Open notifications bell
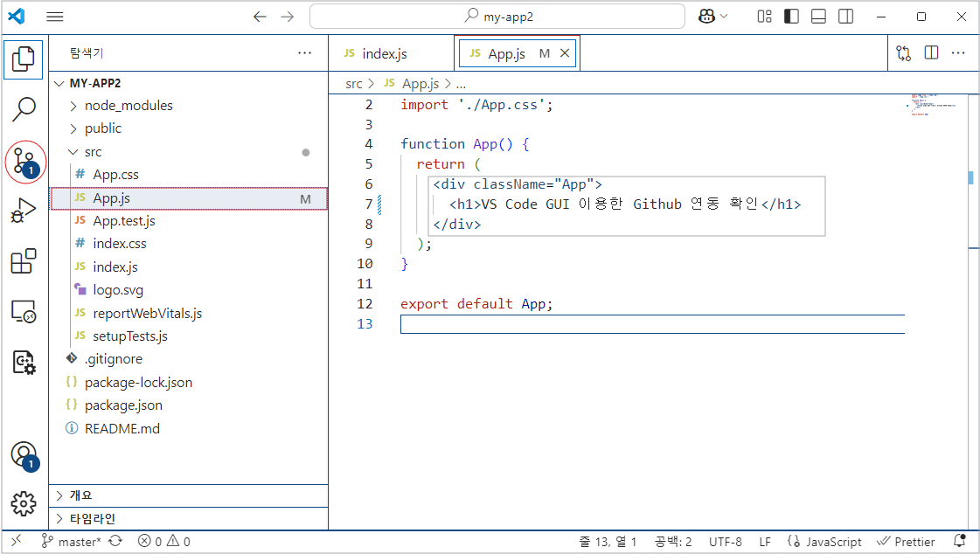Screen dimensions: 980x554 click(959, 541)
